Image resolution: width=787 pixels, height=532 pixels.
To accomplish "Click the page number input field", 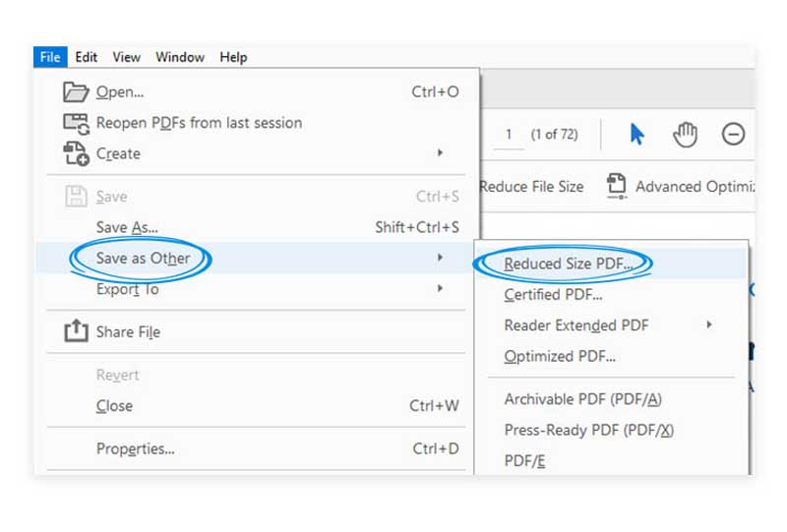I will [509, 135].
